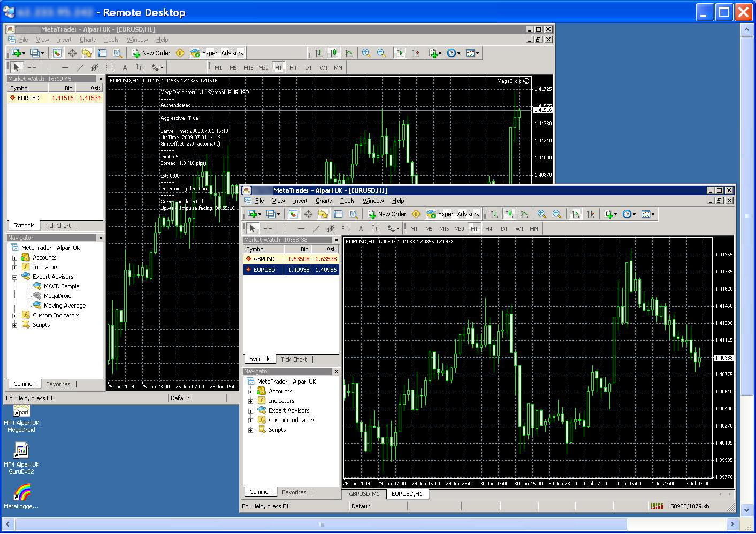Toggle Market Watch icon in front MetaTrader toolbar
Viewport: 756px width, 534px height.
click(293, 214)
